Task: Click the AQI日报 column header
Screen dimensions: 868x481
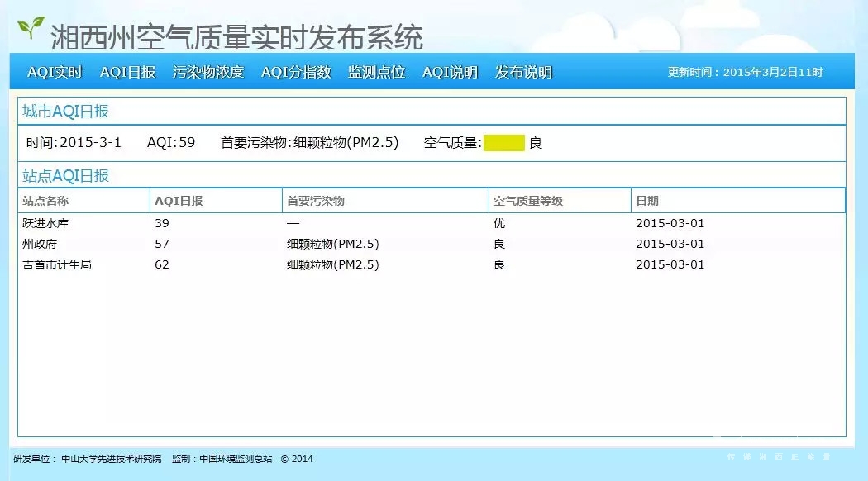Action: point(179,201)
